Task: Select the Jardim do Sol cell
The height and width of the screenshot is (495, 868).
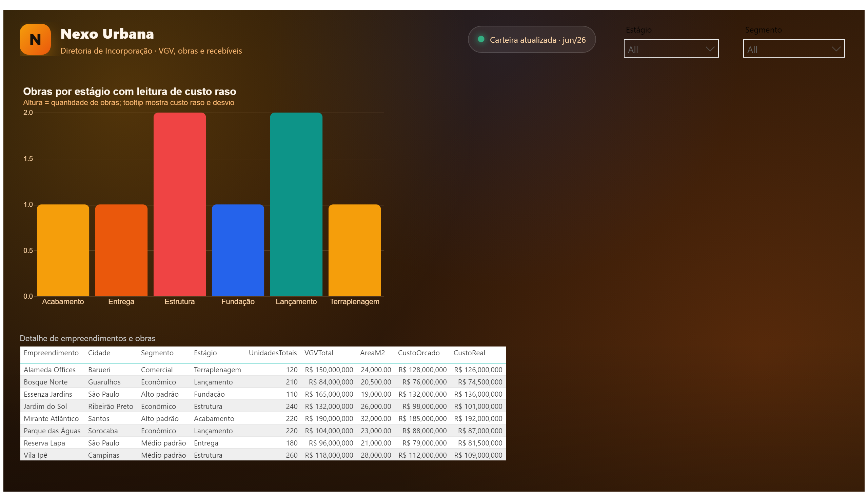Action: [45, 406]
